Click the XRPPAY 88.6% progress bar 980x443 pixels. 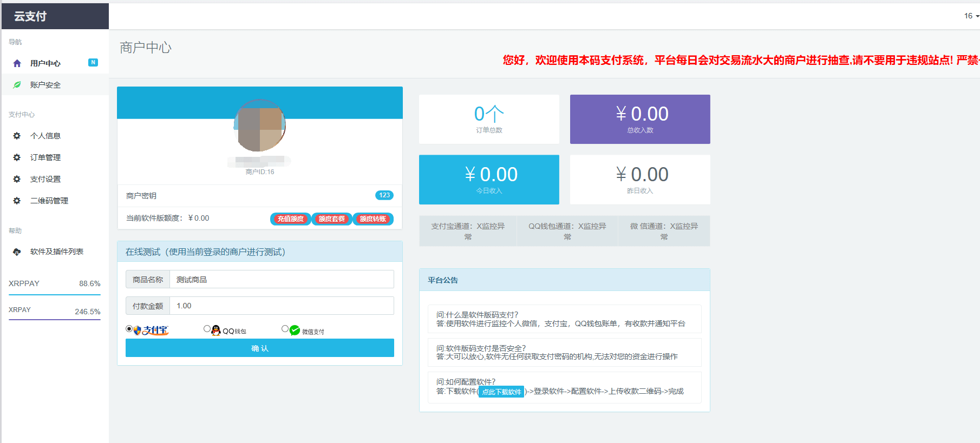tap(55, 295)
